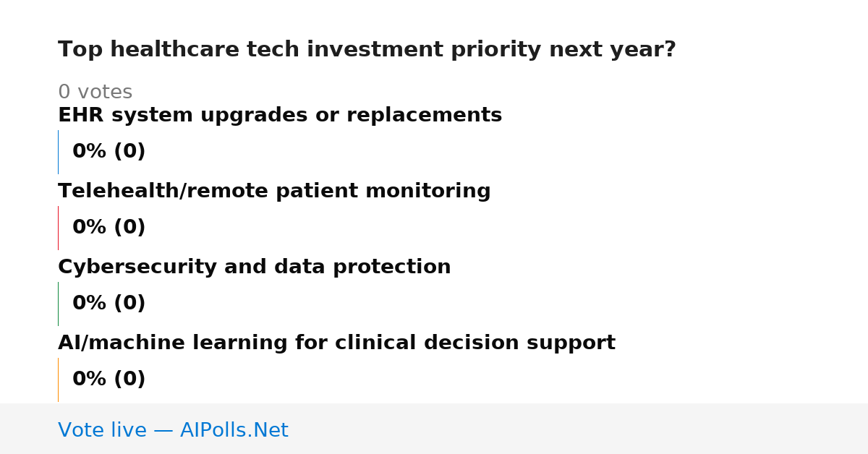Select the '0 votes' total count text

[95, 93]
